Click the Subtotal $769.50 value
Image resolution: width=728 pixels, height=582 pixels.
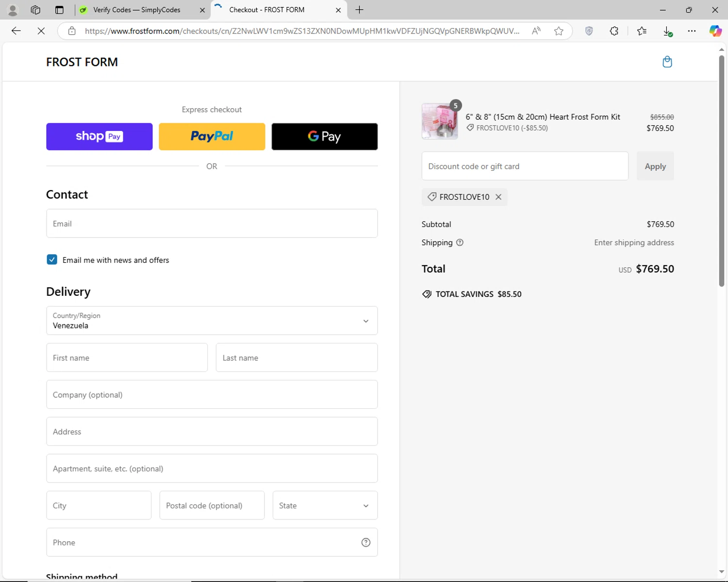coord(660,225)
